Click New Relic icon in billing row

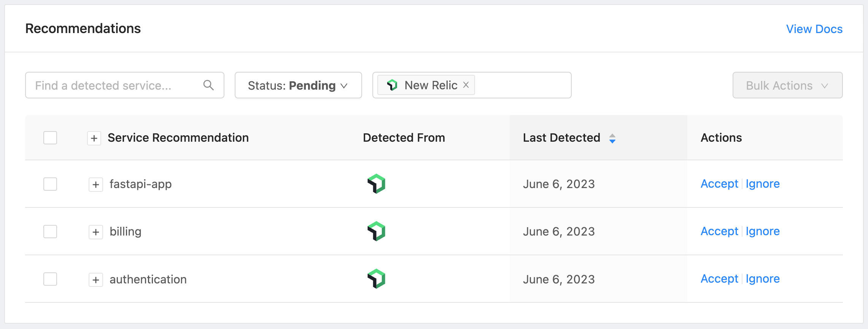376,231
